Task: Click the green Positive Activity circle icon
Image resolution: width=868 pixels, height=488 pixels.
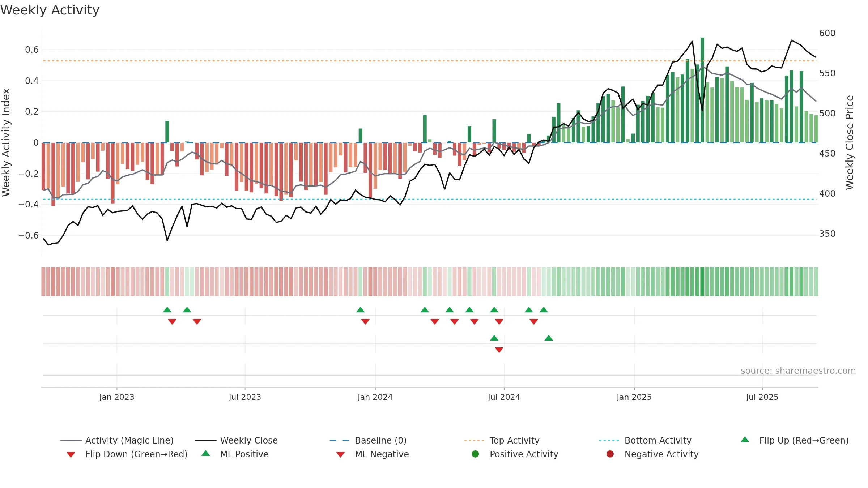Action: pyautogui.click(x=475, y=454)
